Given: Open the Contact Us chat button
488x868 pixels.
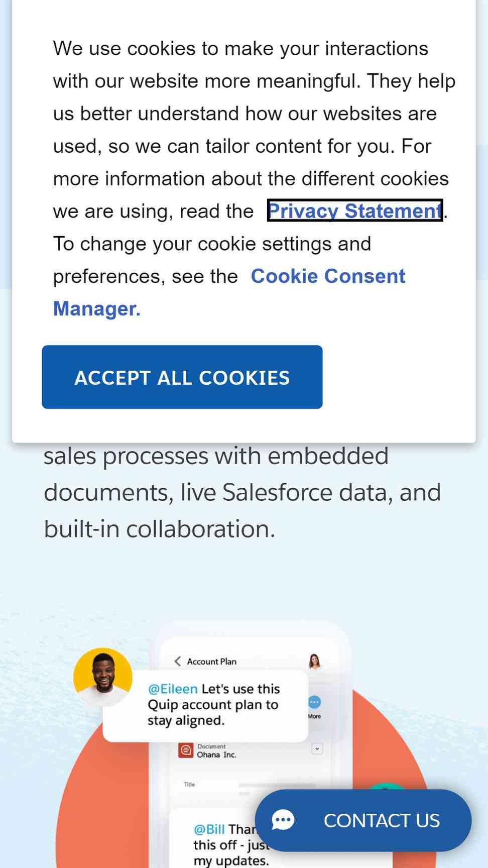Looking at the screenshot, I should pyautogui.click(x=363, y=820).
